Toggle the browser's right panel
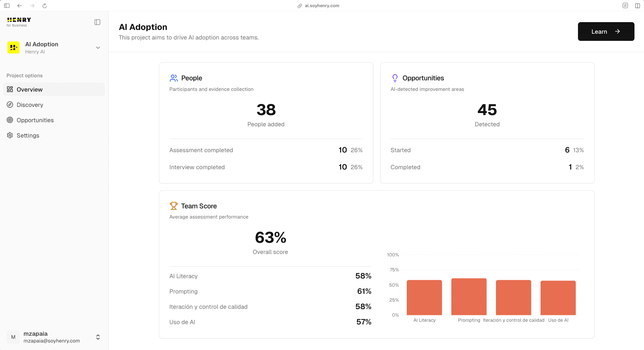Image resolution: width=644 pixels, height=350 pixels. (x=638, y=5)
